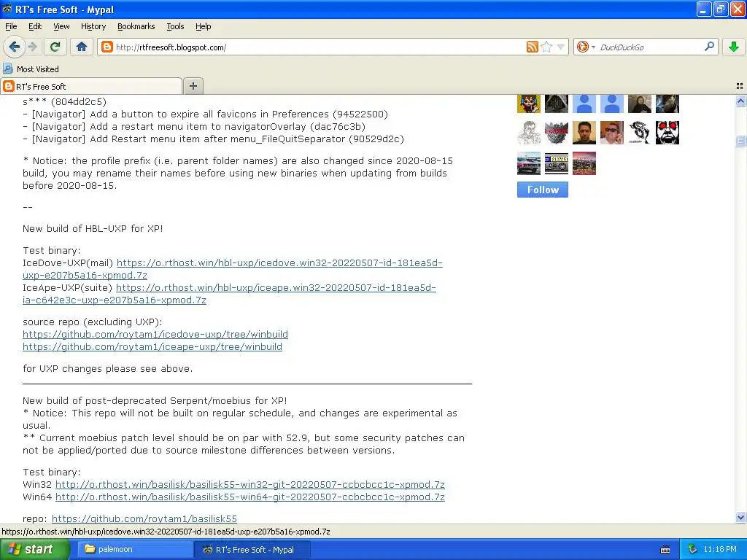Reload the current page
This screenshot has width=747, height=560.
click(x=55, y=47)
